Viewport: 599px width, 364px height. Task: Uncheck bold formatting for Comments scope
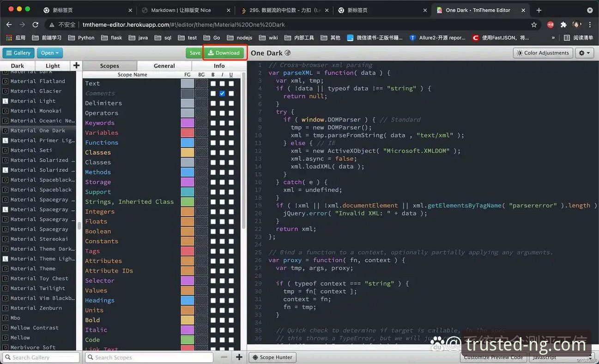[213, 93]
